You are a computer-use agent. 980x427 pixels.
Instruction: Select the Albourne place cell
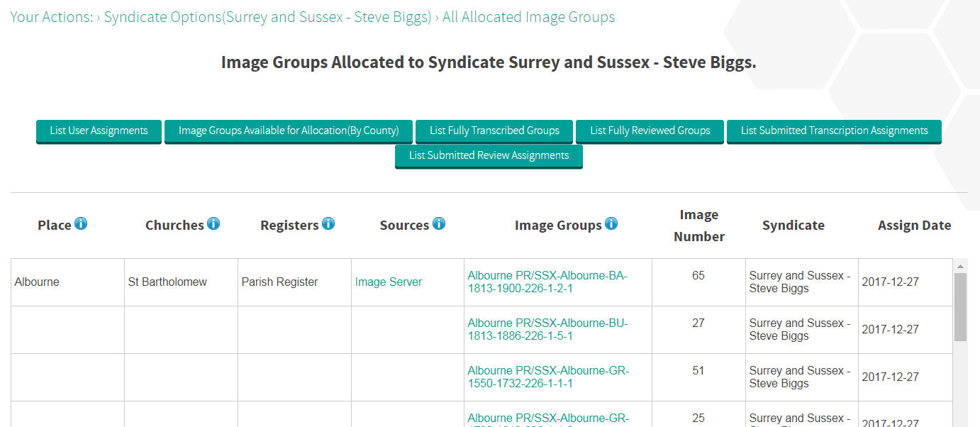click(67, 282)
